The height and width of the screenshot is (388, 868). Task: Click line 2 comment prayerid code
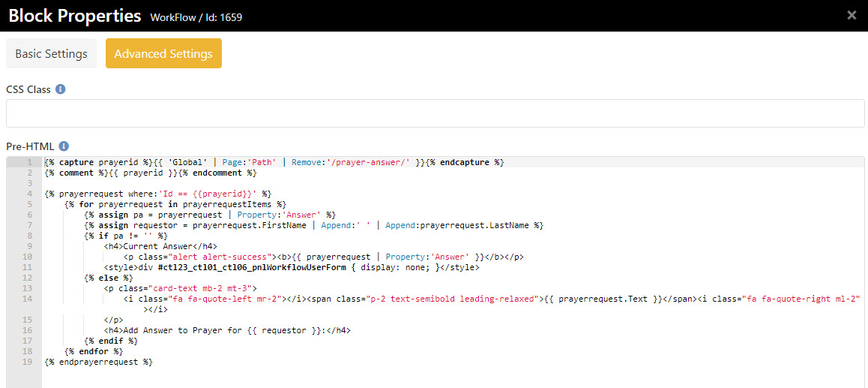point(151,173)
